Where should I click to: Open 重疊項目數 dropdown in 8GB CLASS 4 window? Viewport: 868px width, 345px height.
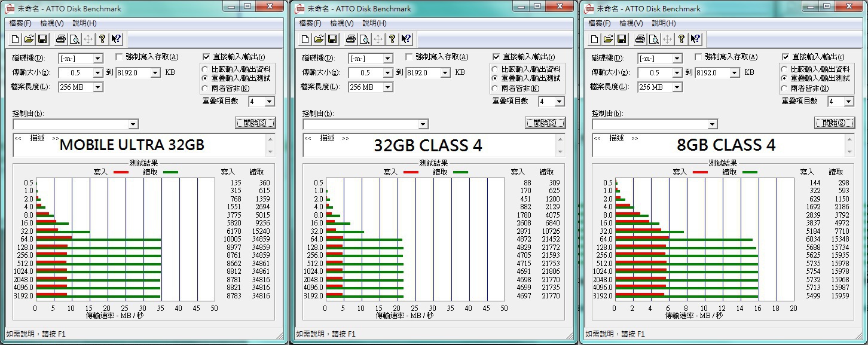point(849,102)
